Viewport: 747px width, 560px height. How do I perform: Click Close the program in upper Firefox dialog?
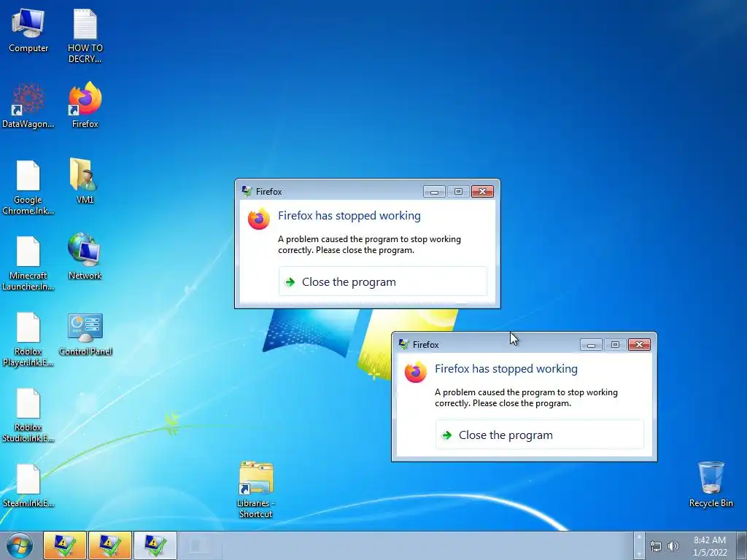point(382,282)
